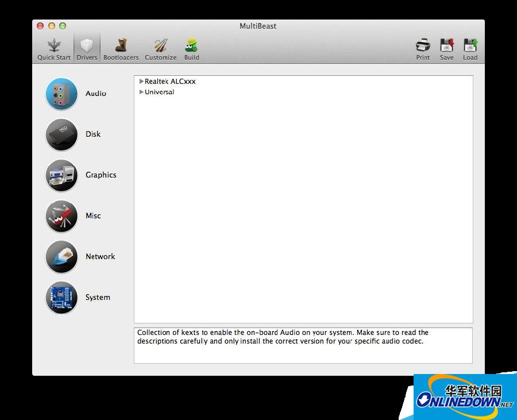This screenshot has height=420, width=517.
Task: Expand the Universal disclosure triangle
Action: (141, 92)
